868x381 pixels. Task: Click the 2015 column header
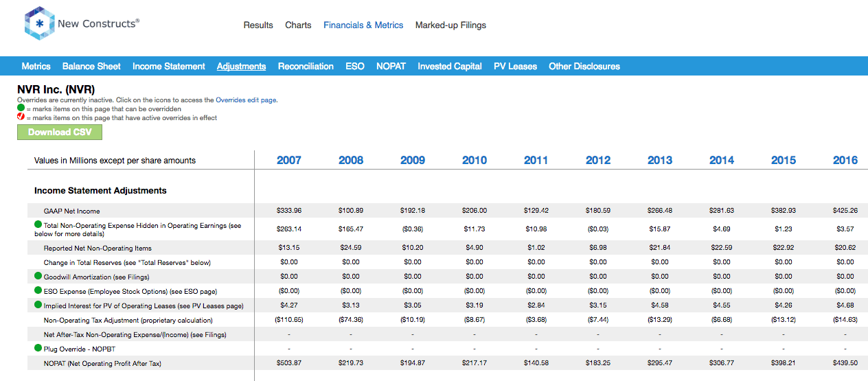[784, 160]
